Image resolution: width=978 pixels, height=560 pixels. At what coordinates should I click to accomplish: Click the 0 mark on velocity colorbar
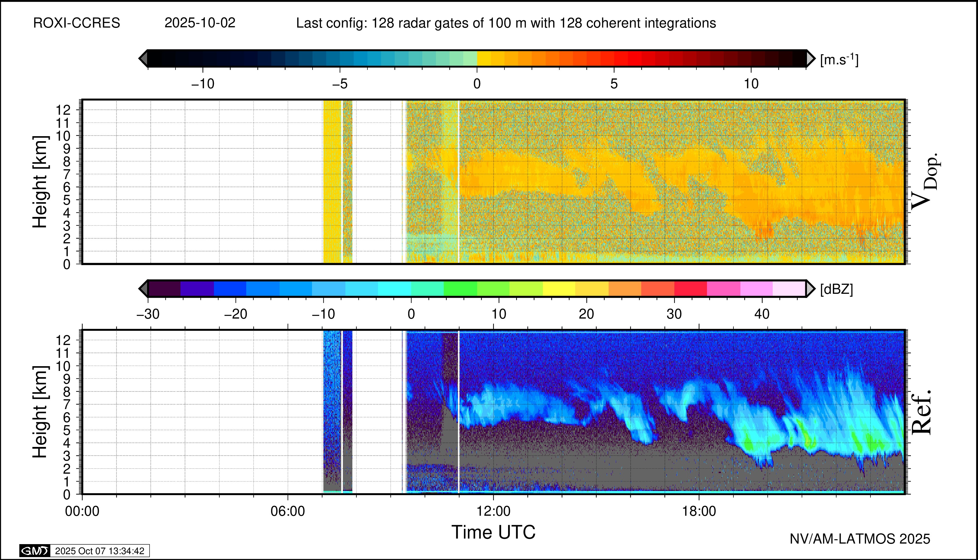click(477, 84)
